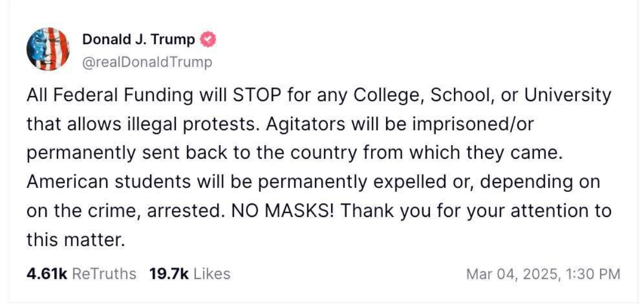Open the @realDonaldTrump handle
644x304 pixels.
pos(147,62)
